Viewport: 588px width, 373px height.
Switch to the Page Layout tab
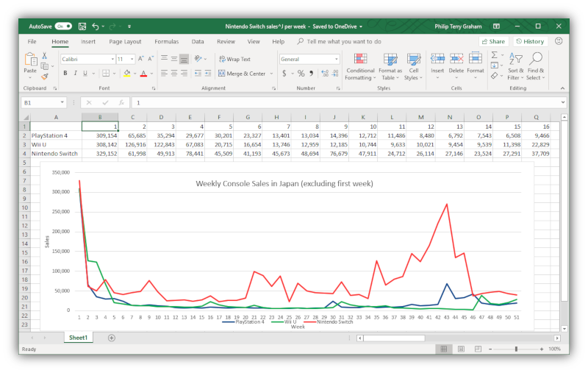click(x=125, y=42)
